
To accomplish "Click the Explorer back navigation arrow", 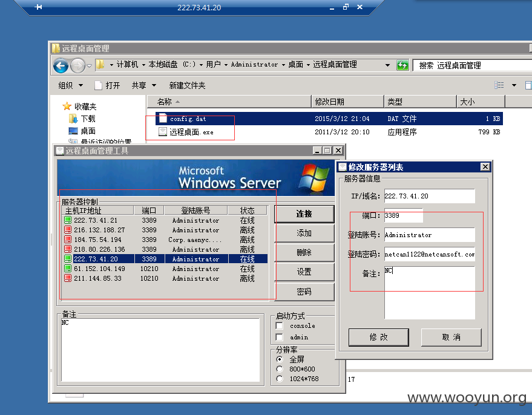I will 61,65.
